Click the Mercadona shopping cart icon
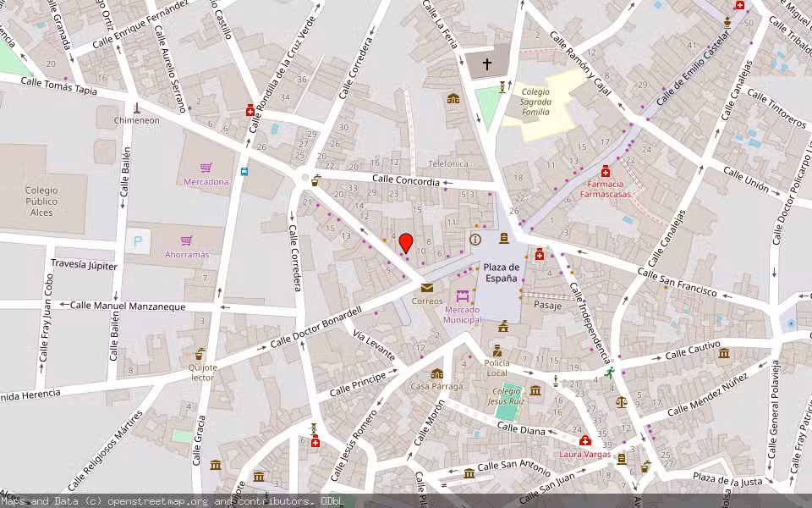Screen dimensions: 812x508 206,168
